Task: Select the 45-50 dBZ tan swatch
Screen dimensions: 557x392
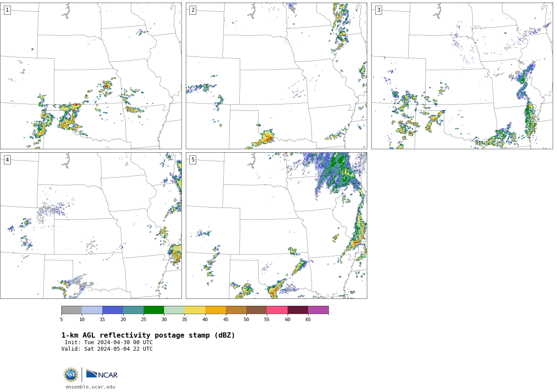Action: click(236, 310)
